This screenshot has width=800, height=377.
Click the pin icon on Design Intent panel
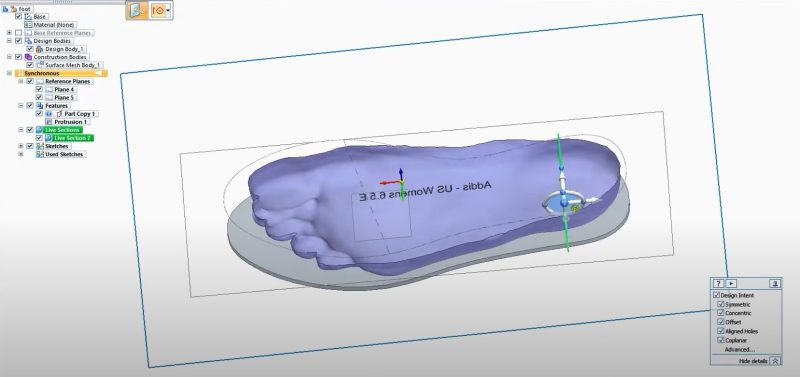click(x=774, y=284)
